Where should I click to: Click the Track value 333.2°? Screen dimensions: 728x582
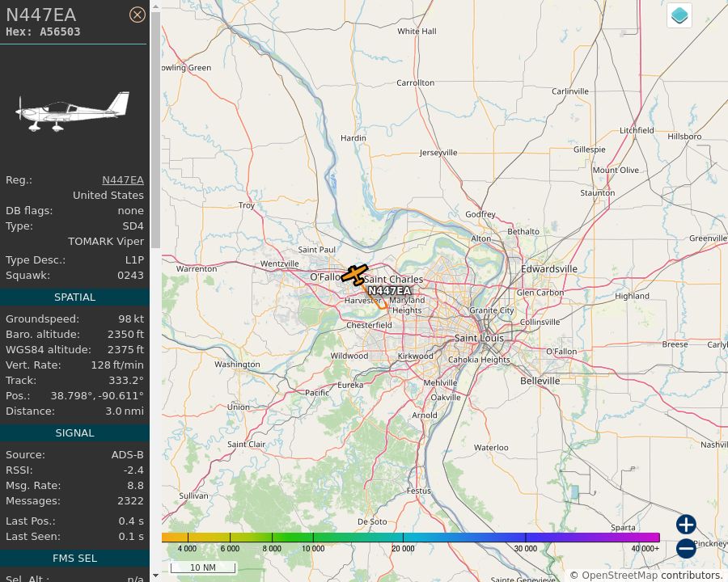pyautogui.click(x=126, y=380)
